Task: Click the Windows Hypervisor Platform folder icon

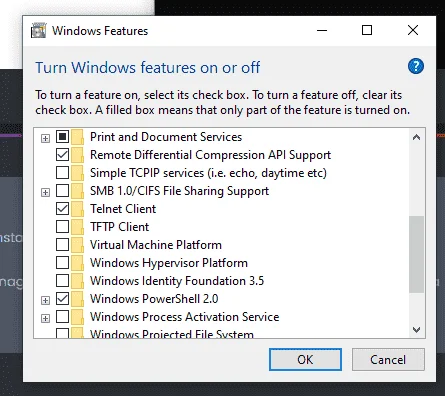Action: (78, 263)
